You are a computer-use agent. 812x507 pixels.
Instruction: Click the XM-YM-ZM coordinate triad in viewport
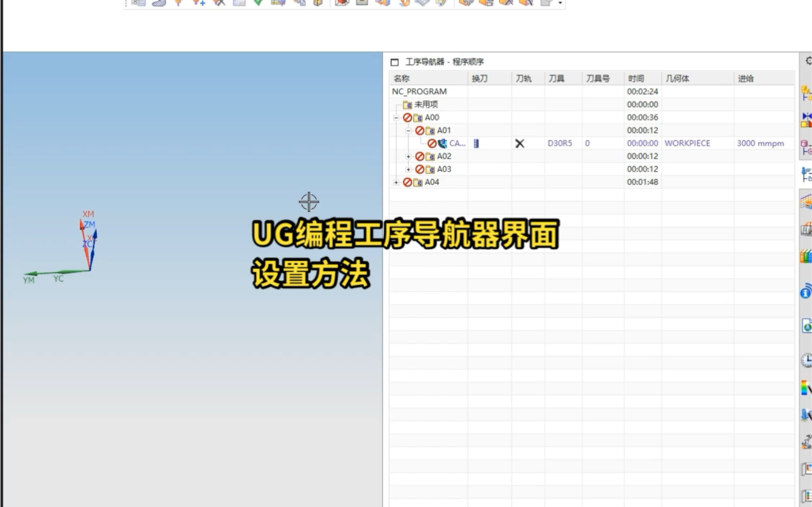click(x=62, y=247)
